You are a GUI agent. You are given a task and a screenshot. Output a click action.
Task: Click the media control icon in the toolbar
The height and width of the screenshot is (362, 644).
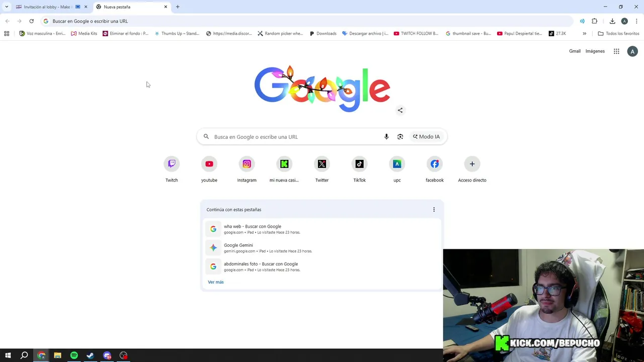[582, 21]
